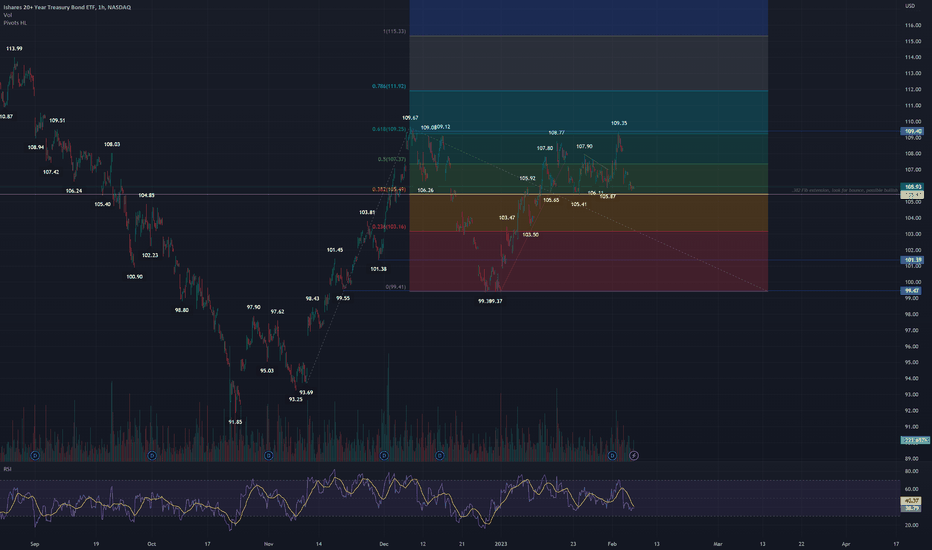
Task: Click the 116.00 price scale tick
Action: point(913,25)
